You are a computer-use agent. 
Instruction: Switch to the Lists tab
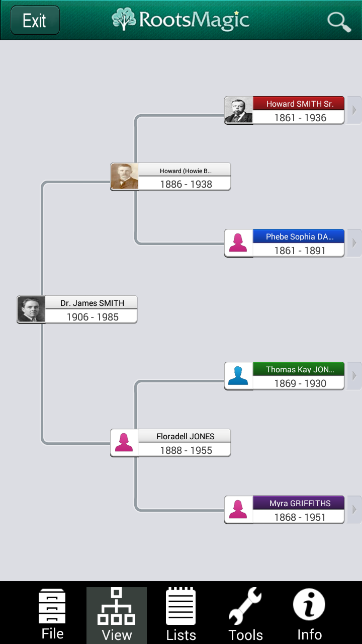(x=181, y=615)
